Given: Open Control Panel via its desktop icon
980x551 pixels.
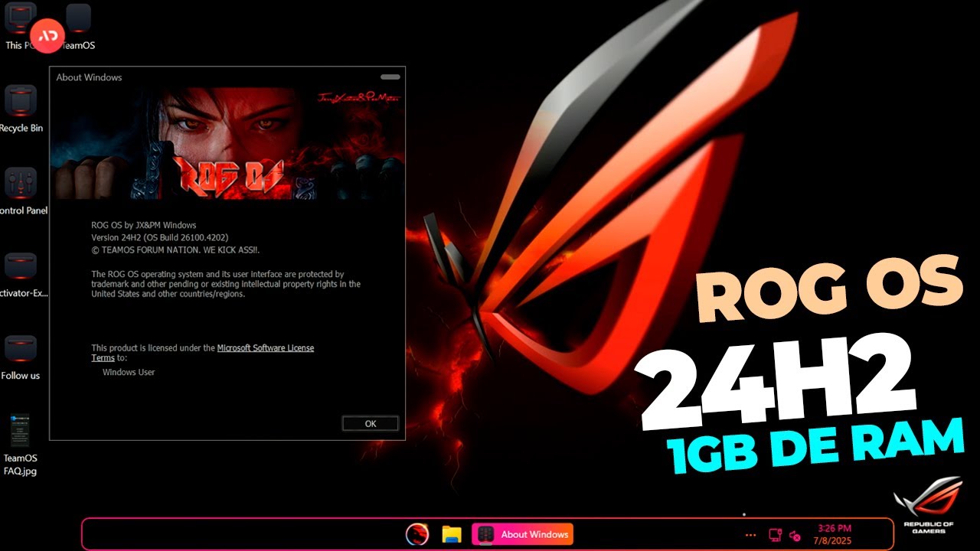Looking at the screenshot, I should click(x=21, y=184).
